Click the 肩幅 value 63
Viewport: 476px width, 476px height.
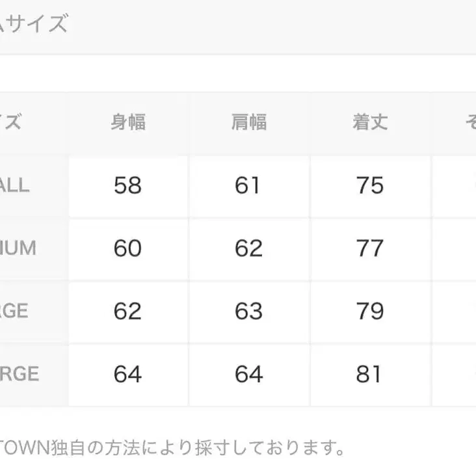[248, 311]
